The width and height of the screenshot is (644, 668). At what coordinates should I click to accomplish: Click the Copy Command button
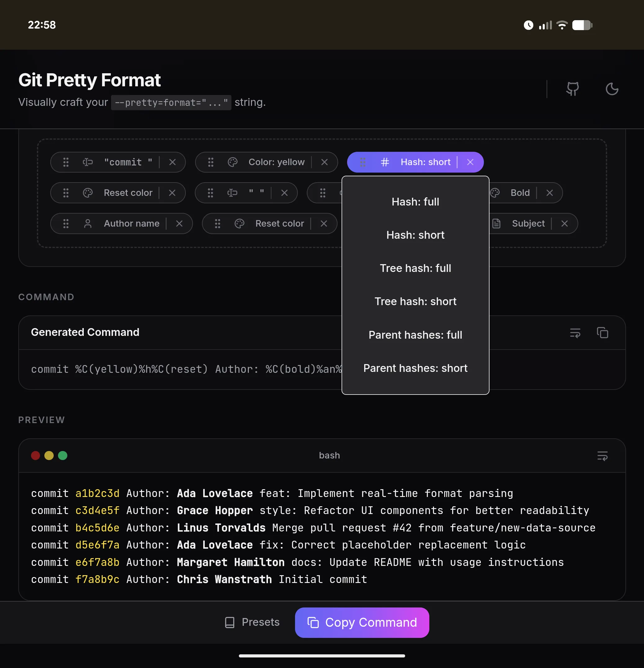362,622
